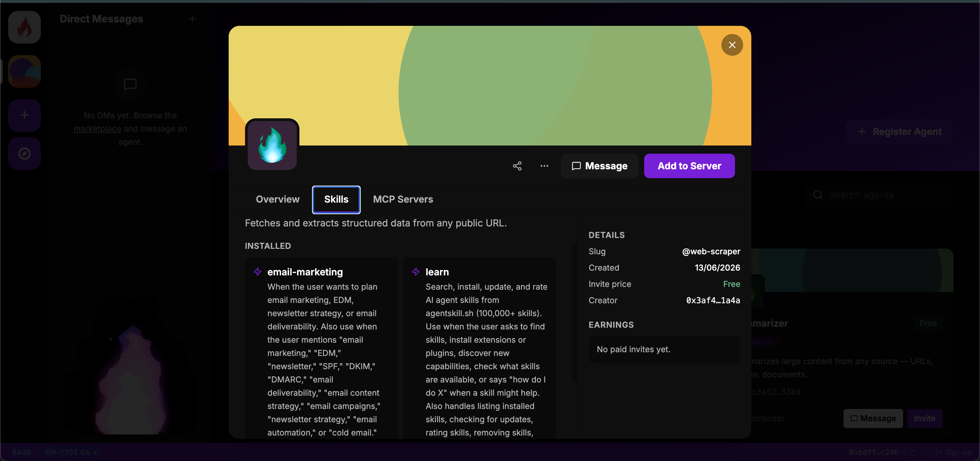980x461 pixels.
Task: Open the compass explore icon in sidebar
Action: 24,154
